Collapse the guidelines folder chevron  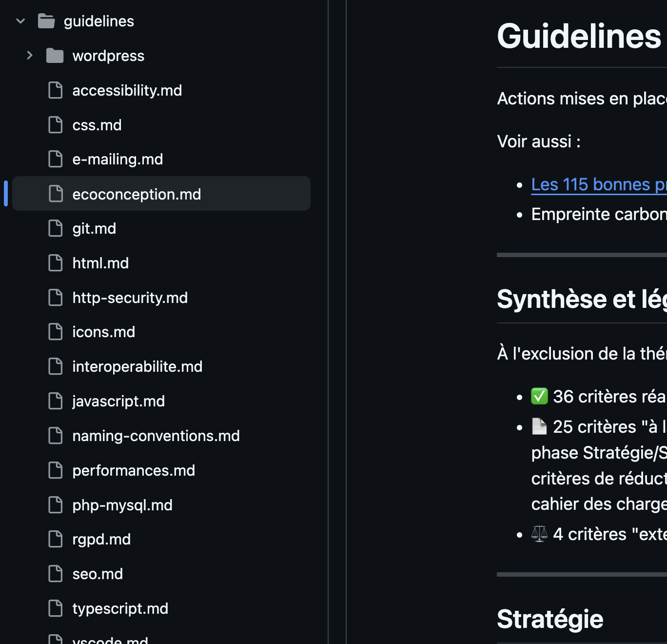click(x=20, y=21)
